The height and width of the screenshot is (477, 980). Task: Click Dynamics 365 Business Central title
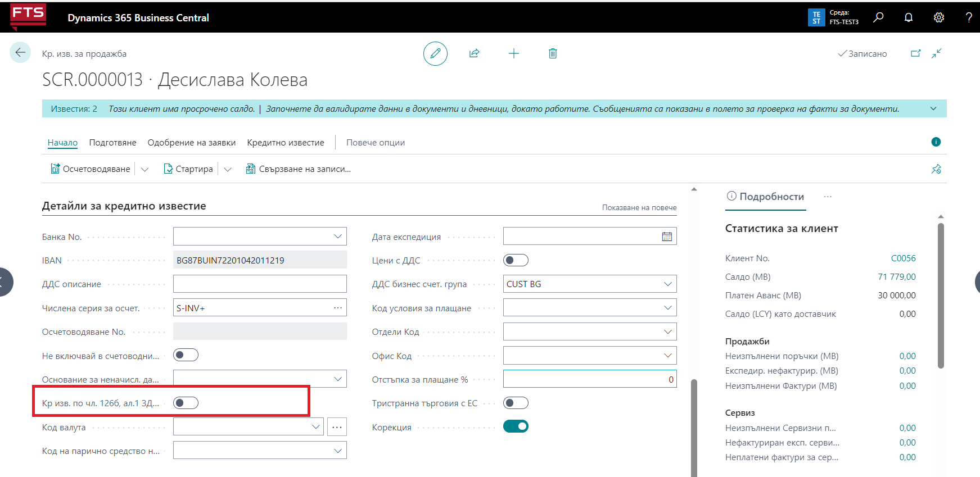[138, 18]
